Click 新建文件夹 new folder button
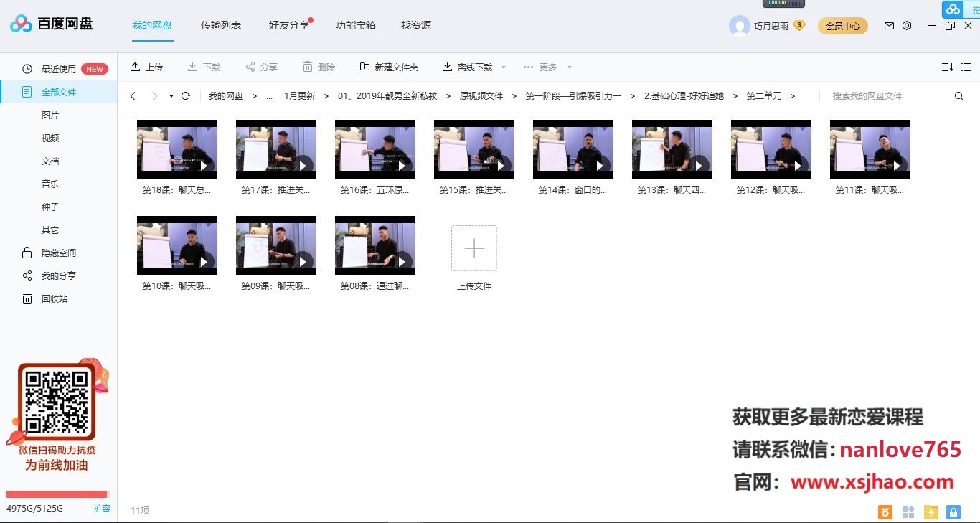This screenshot has width=980, height=523. [389, 67]
